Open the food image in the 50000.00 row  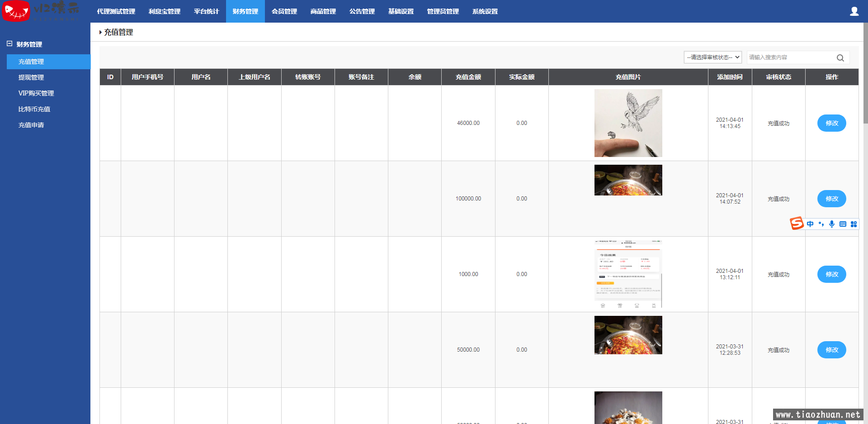628,335
